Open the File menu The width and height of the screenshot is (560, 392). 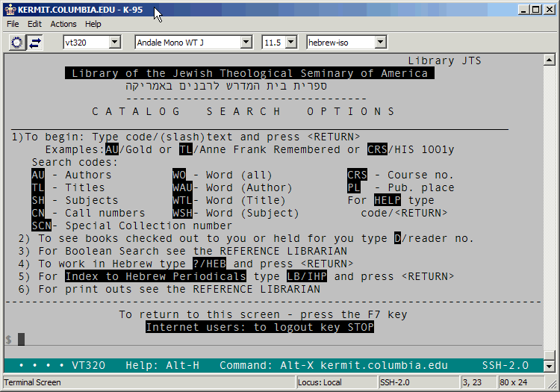(13, 24)
